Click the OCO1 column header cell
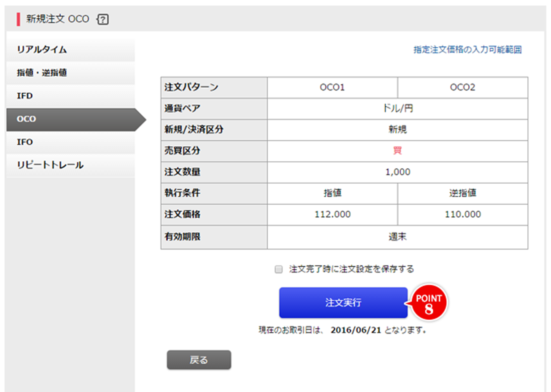 332,87
